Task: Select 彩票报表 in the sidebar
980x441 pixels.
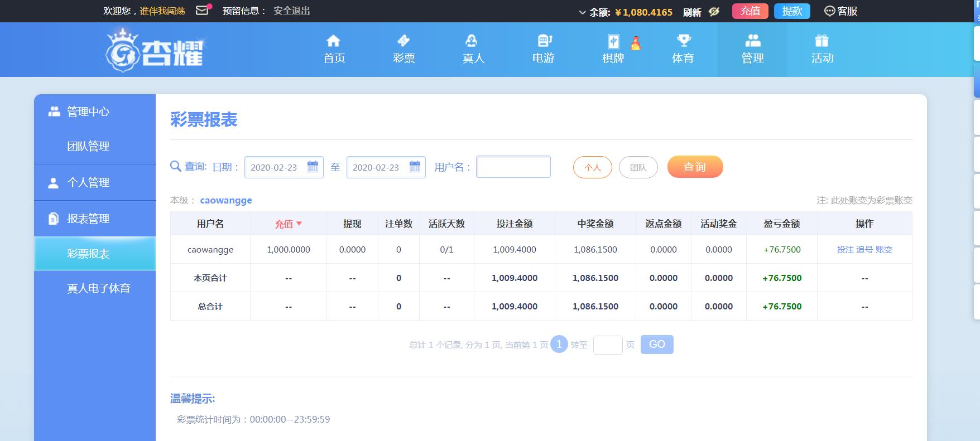Action: (95, 254)
